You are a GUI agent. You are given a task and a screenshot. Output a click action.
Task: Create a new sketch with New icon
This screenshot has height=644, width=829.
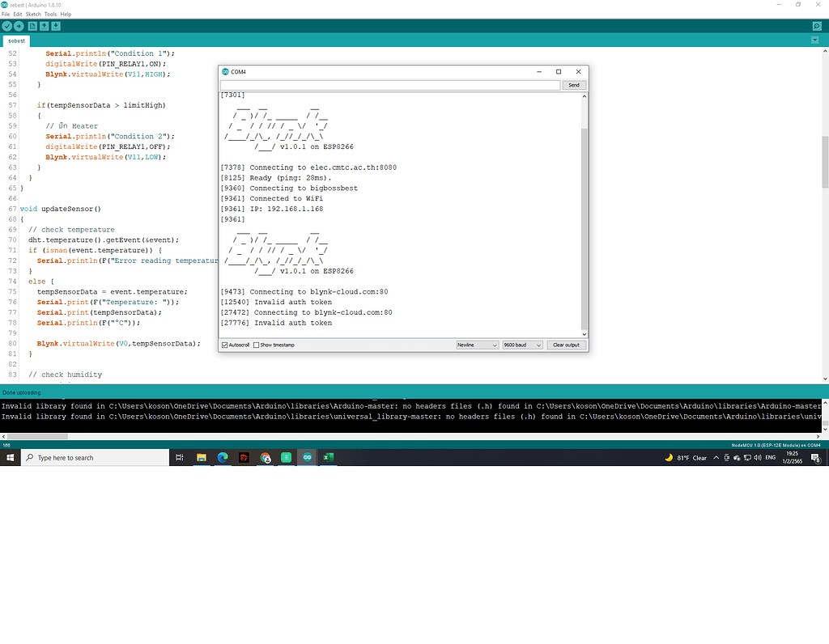click(x=33, y=27)
